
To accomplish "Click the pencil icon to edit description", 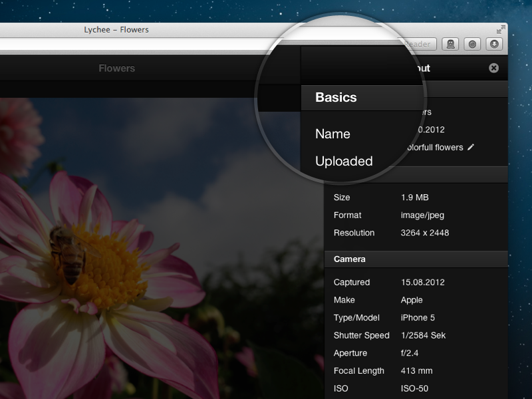I will [471, 147].
